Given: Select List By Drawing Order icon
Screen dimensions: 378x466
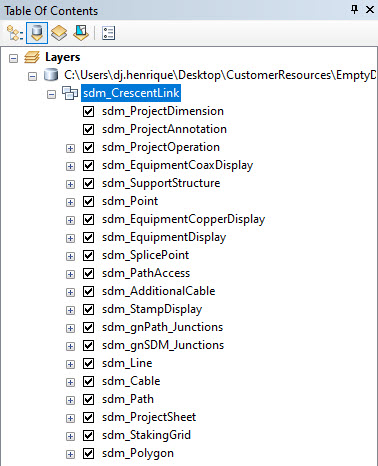Looking at the screenshot, I should (x=15, y=33).
